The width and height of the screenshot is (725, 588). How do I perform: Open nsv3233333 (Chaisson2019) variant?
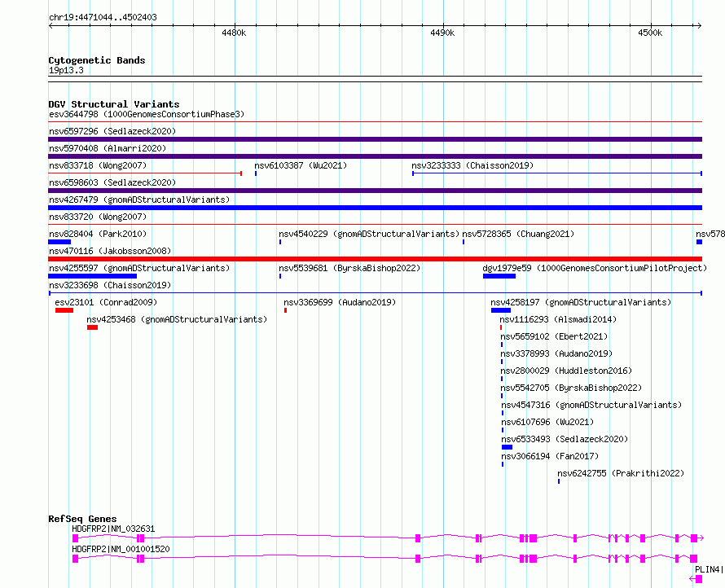click(472, 165)
